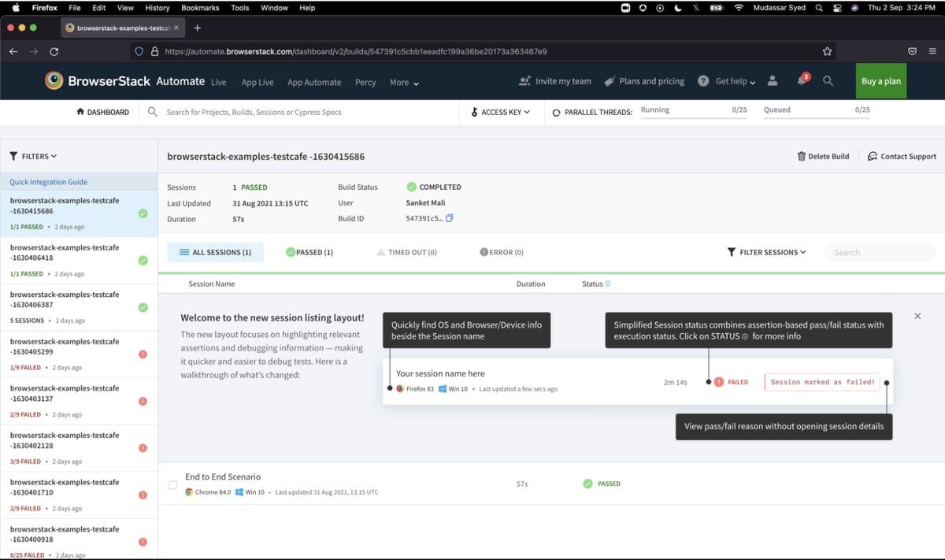Viewport: 945px width, 560px height.
Task: Click the Apple menu icon
Action: (15, 8)
